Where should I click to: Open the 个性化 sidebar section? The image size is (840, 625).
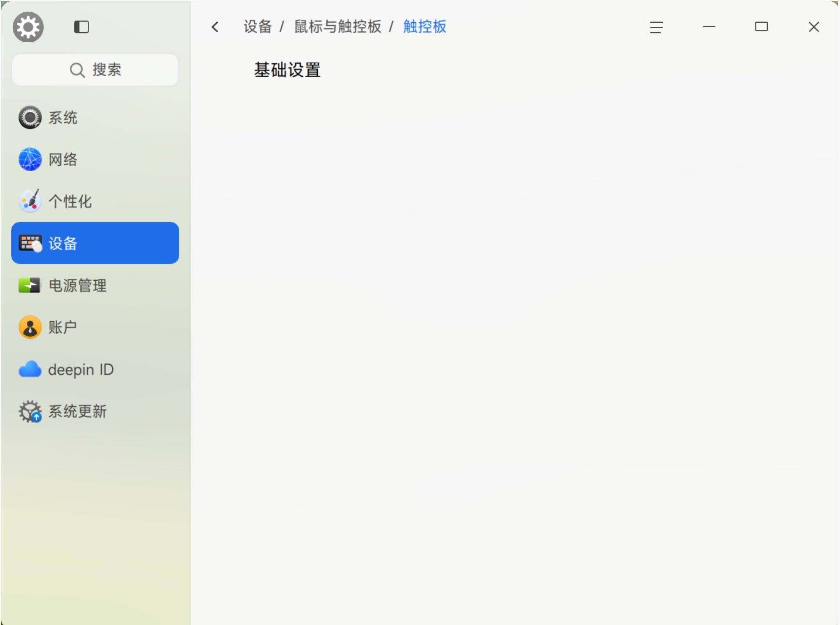(x=95, y=201)
